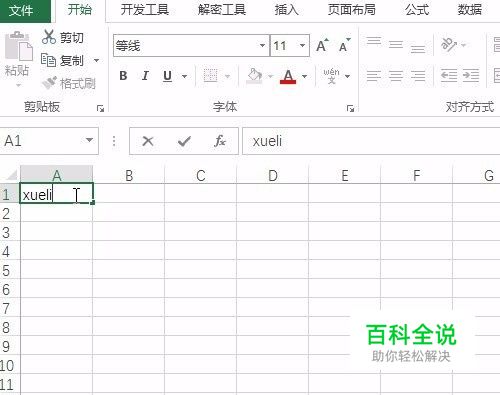The height and width of the screenshot is (395, 500).
Task: Toggle italic formatting
Action: (x=145, y=76)
